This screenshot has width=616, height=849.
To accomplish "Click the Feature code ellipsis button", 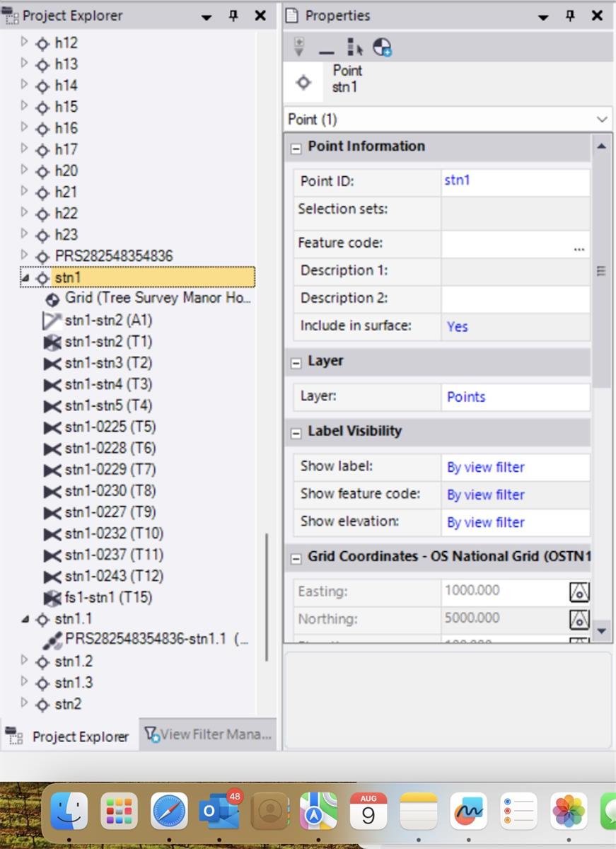I will [579, 248].
